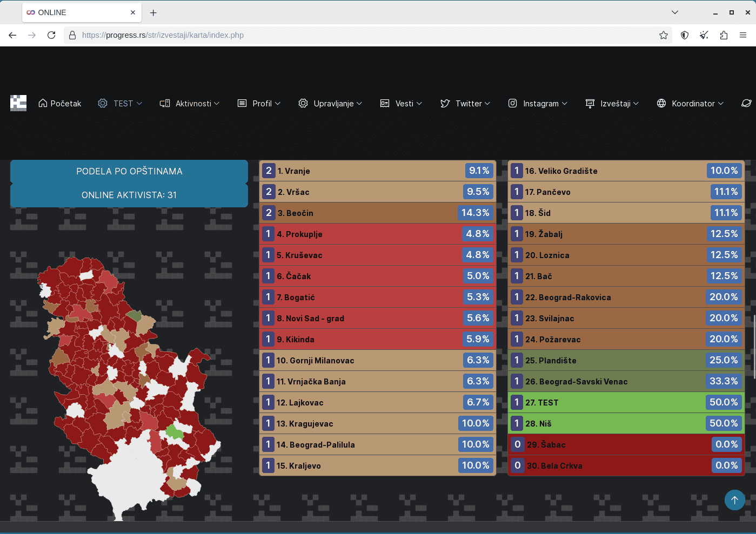
Task: Click the site logo icon
Action: coord(18,103)
